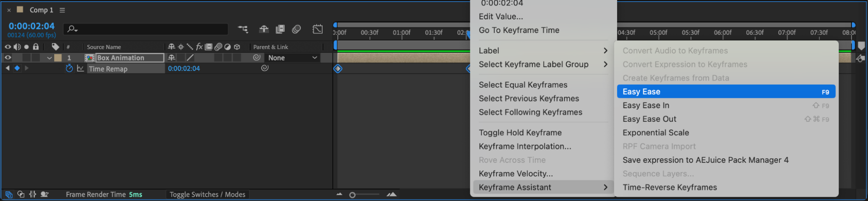Go to previous Time Remap keyframe
The height and width of the screenshot is (201, 868).
tap(7, 68)
